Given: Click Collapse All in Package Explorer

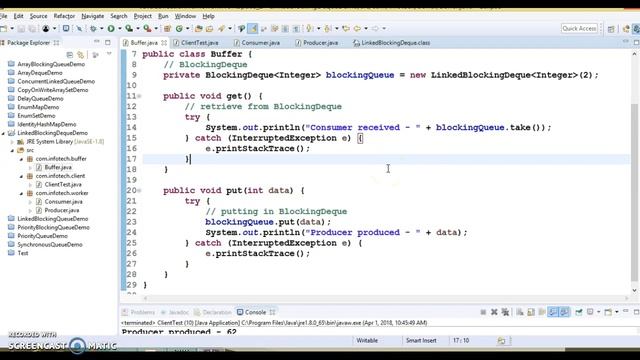Looking at the screenshot, I should 70,55.
